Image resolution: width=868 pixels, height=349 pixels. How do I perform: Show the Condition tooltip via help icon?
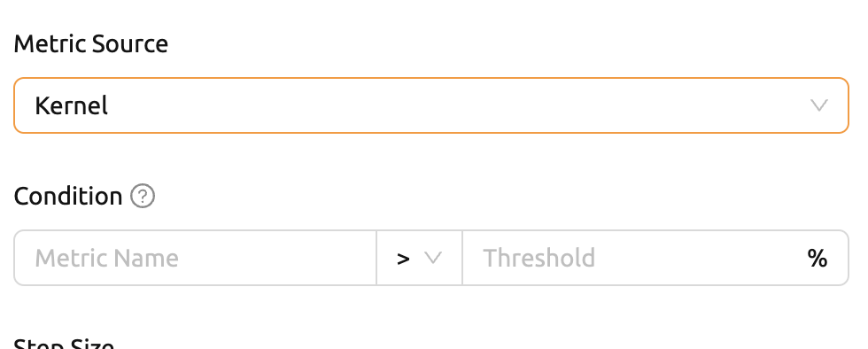tap(143, 196)
